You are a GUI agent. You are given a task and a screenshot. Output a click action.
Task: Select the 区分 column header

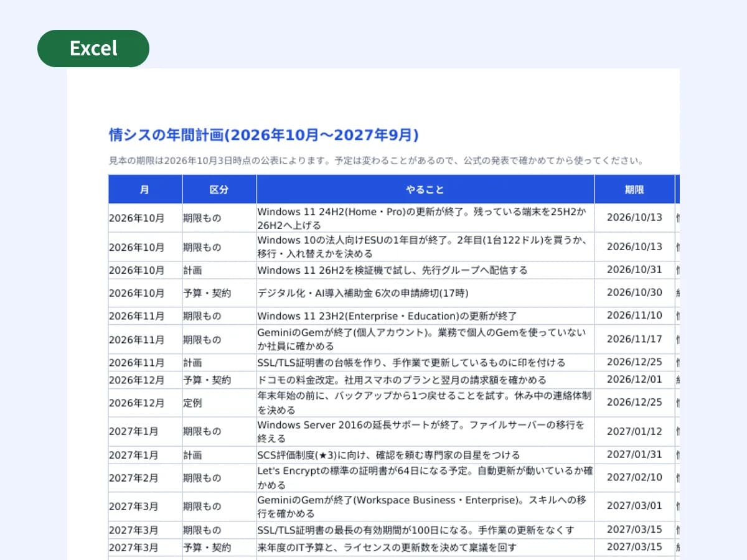pos(219,190)
